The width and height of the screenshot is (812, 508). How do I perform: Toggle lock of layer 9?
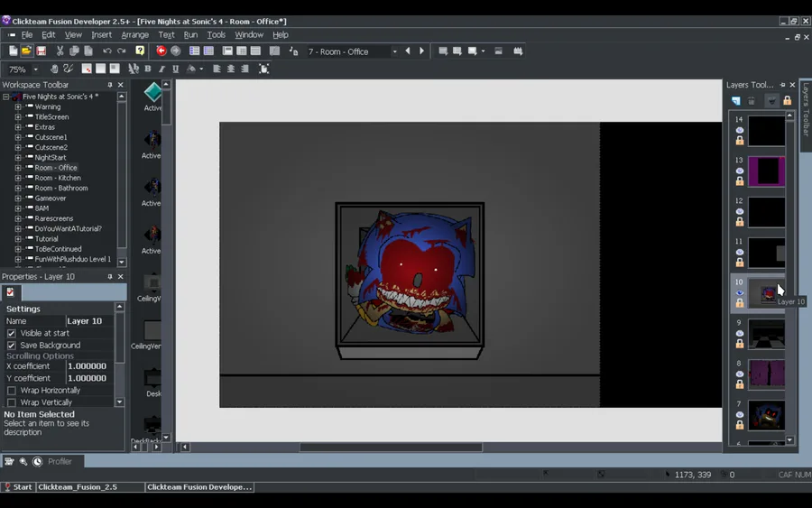pos(740,343)
